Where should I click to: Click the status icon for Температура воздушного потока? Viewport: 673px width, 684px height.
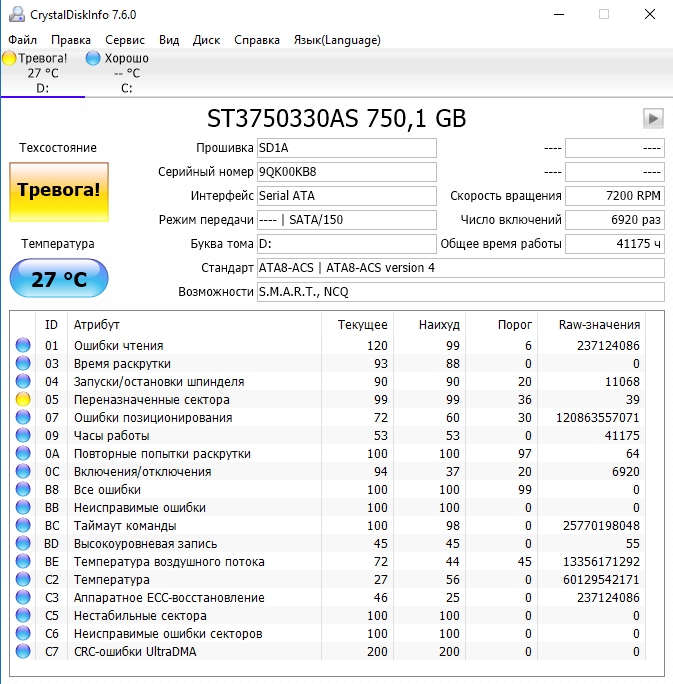[x=23, y=561]
